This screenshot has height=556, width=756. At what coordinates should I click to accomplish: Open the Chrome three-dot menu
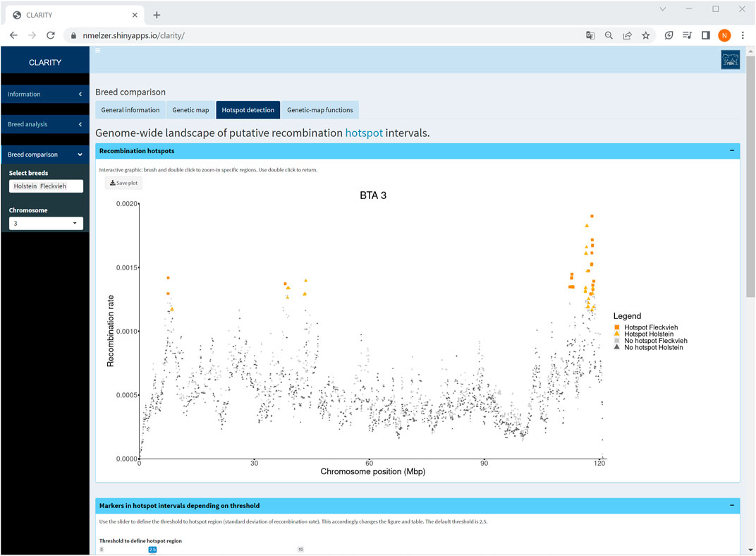point(743,35)
